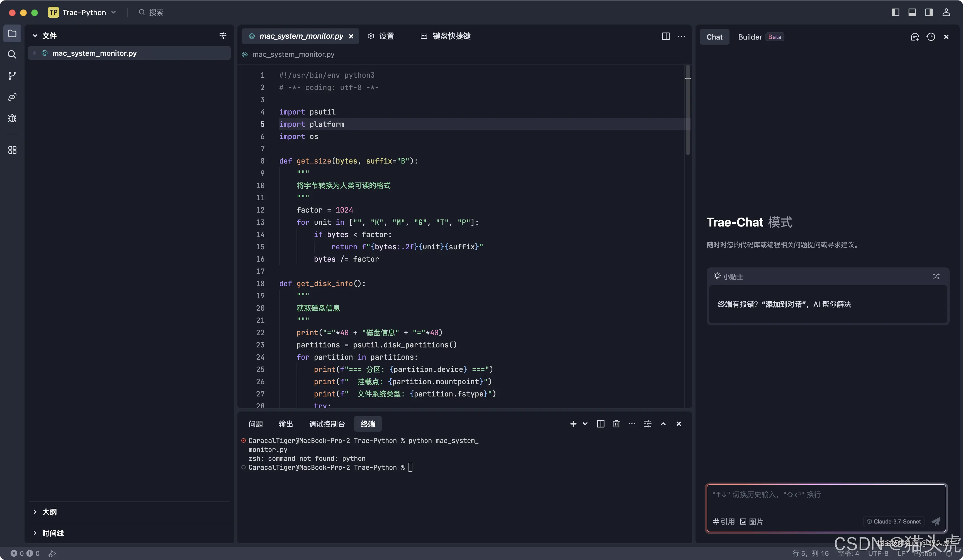Open the 问题 panel tab
This screenshot has width=963, height=560.
[256, 424]
